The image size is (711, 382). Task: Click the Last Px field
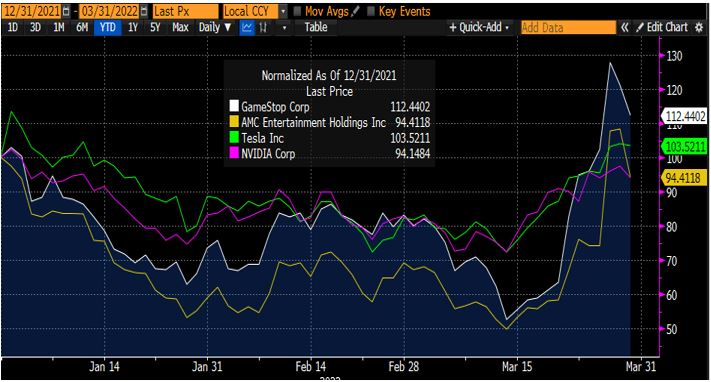[x=185, y=11]
